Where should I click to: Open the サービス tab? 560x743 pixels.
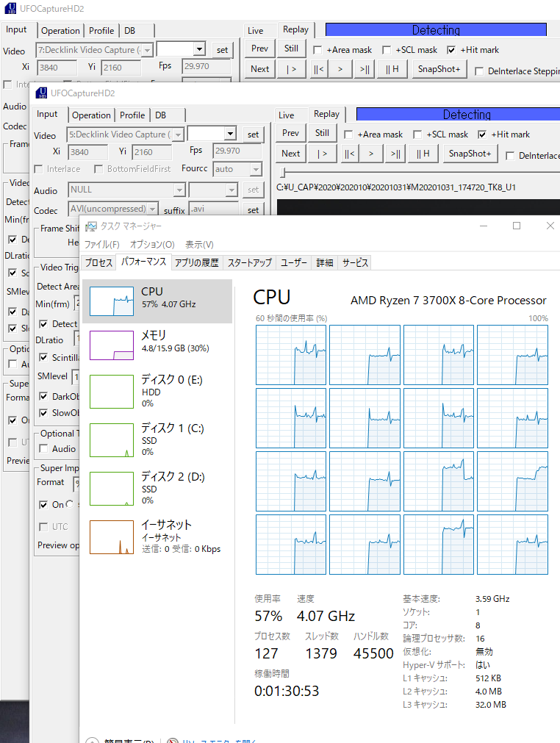pos(355,262)
